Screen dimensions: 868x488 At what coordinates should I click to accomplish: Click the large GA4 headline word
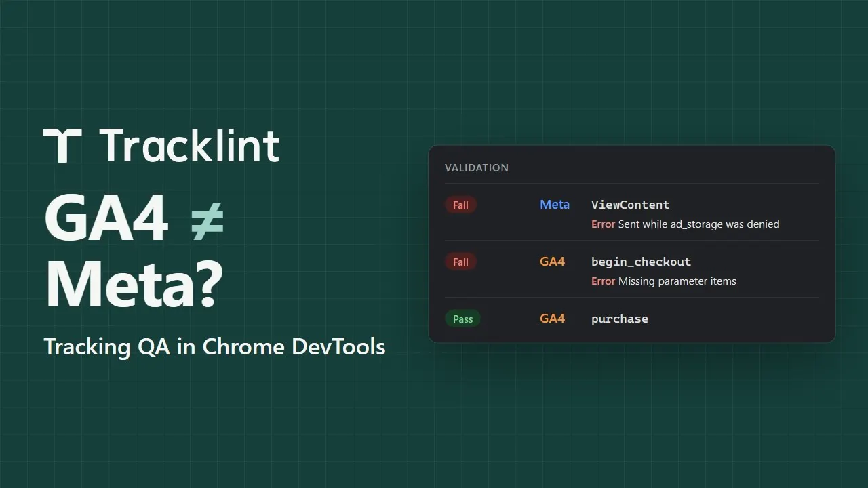pyautogui.click(x=106, y=219)
